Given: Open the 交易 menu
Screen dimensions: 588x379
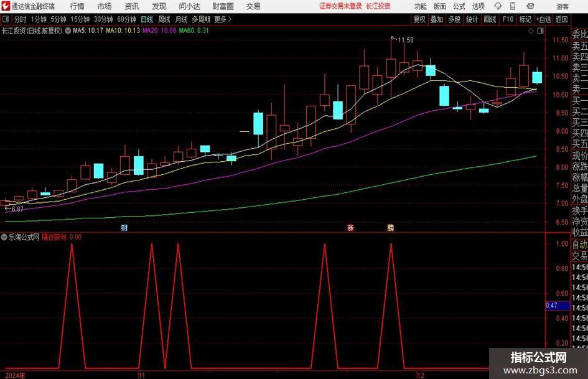Looking at the screenshot, I should (253, 6).
